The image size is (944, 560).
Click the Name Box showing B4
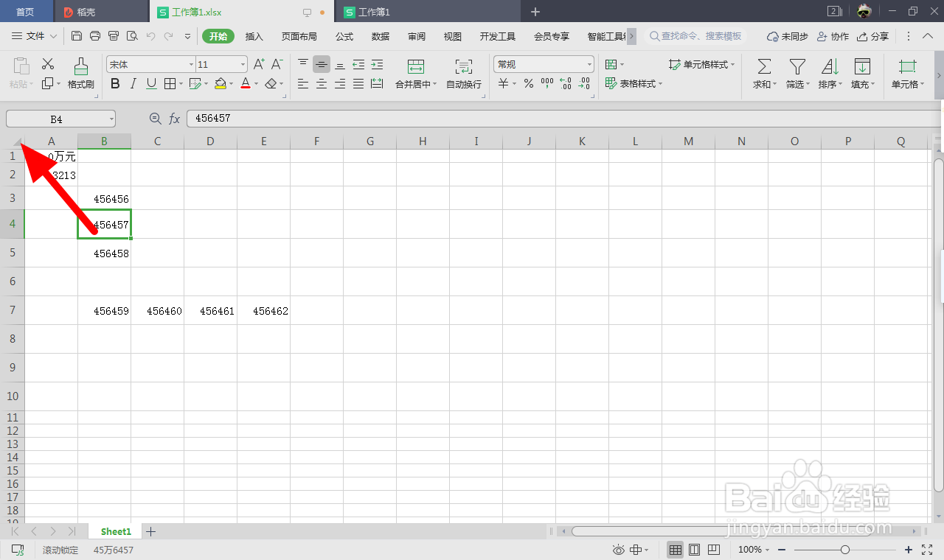click(x=60, y=119)
